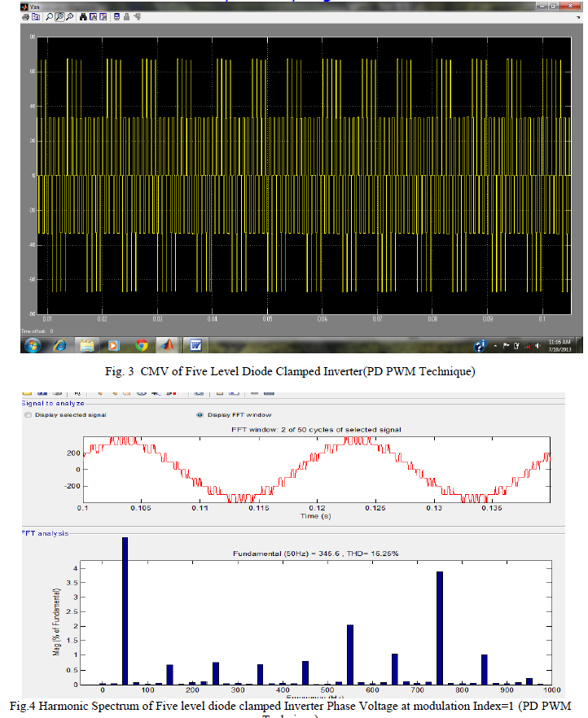Open scope parameters settings icon
The width and height of the screenshot is (588, 718).
pyautogui.click(x=35, y=15)
